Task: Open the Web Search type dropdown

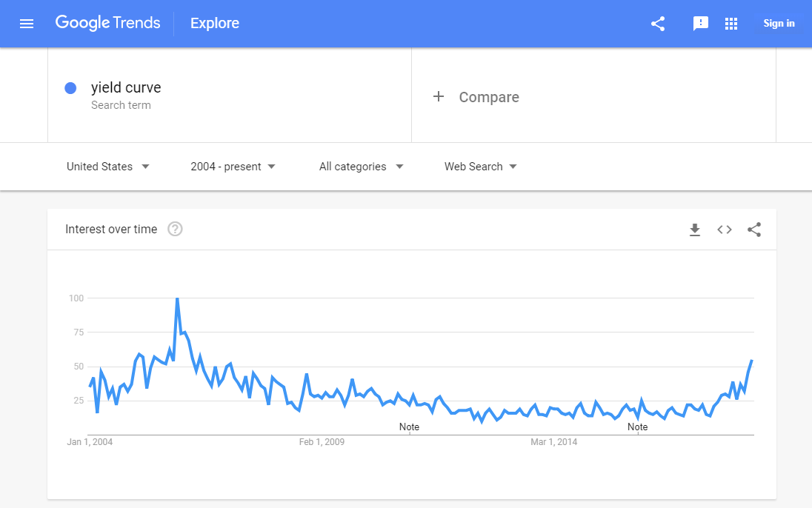Action: pos(480,167)
